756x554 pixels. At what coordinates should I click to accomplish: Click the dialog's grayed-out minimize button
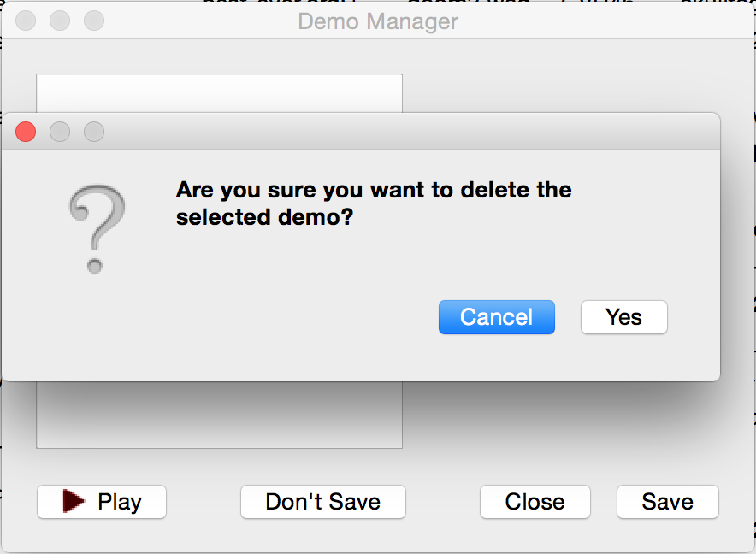tap(60, 132)
